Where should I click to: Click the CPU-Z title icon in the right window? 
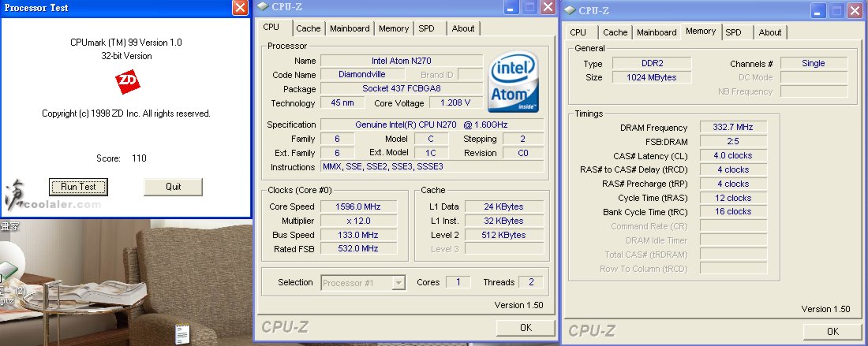tap(571, 10)
